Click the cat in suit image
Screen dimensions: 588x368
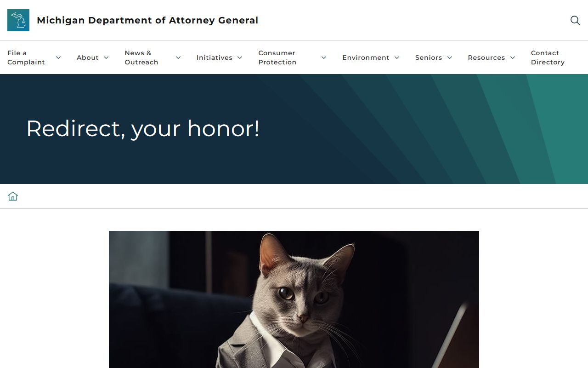click(x=294, y=299)
